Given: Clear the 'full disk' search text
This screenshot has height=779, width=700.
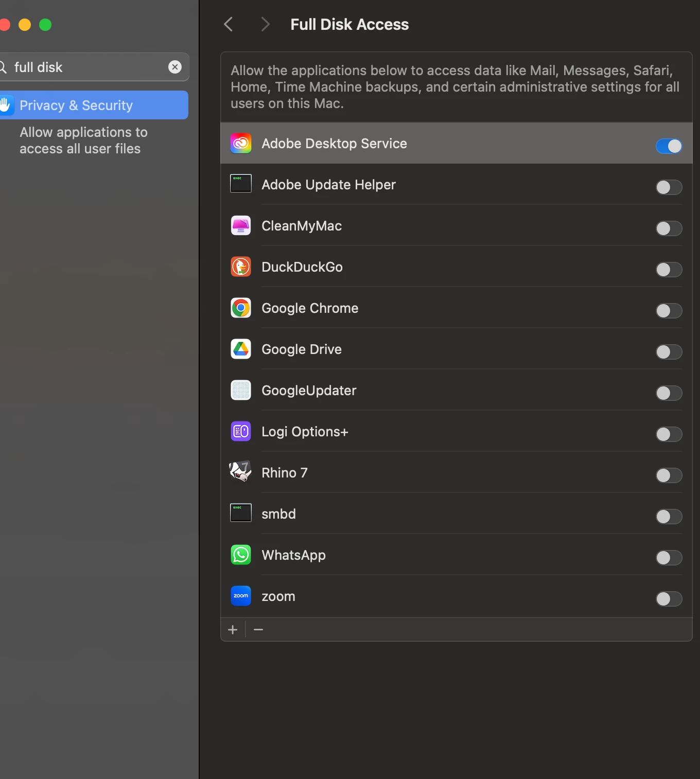Looking at the screenshot, I should tap(175, 67).
